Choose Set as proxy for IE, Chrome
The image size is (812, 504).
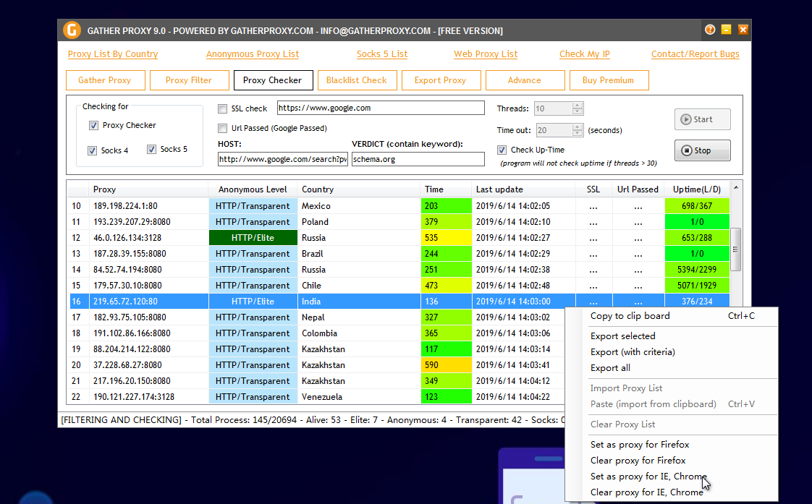click(672, 477)
